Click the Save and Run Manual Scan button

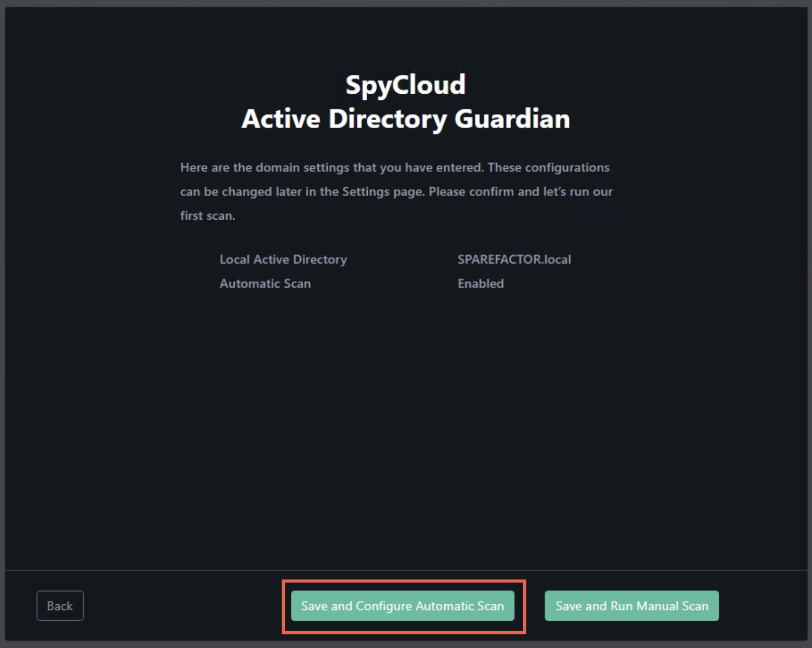coord(631,606)
